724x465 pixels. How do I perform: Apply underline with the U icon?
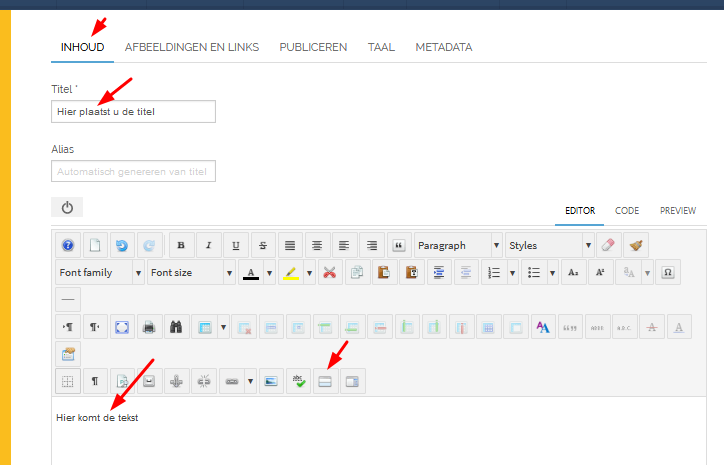(236, 245)
